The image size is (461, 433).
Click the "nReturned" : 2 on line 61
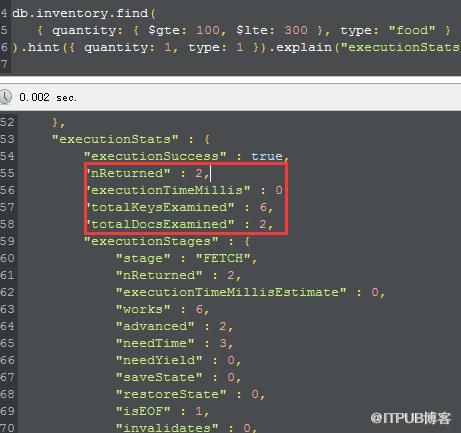pyautogui.click(x=178, y=275)
